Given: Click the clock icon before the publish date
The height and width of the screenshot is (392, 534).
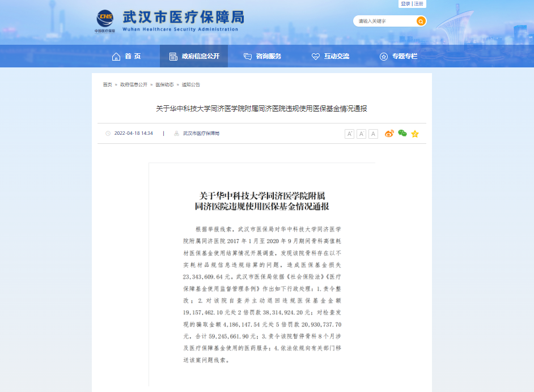Looking at the screenshot, I should (107, 134).
